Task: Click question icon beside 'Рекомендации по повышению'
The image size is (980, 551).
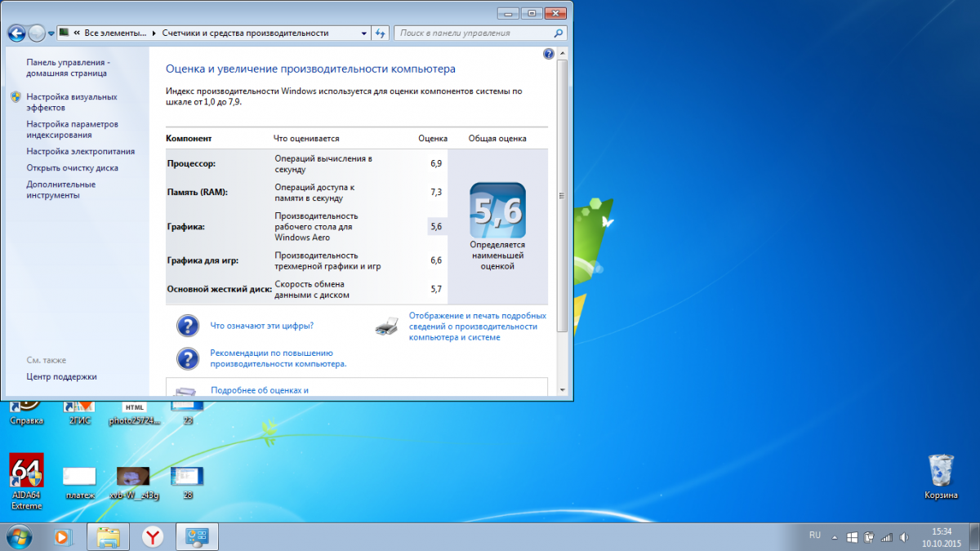Action: [x=188, y=358]
